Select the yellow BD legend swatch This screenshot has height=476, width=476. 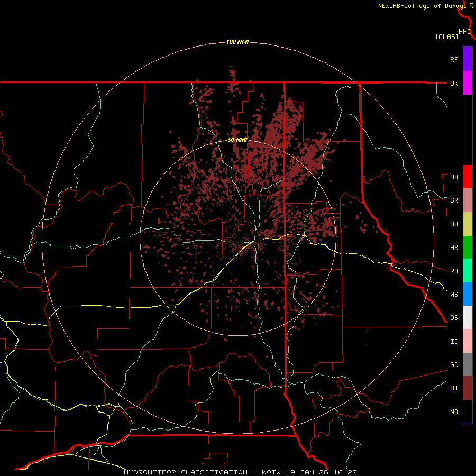(467, 224)
